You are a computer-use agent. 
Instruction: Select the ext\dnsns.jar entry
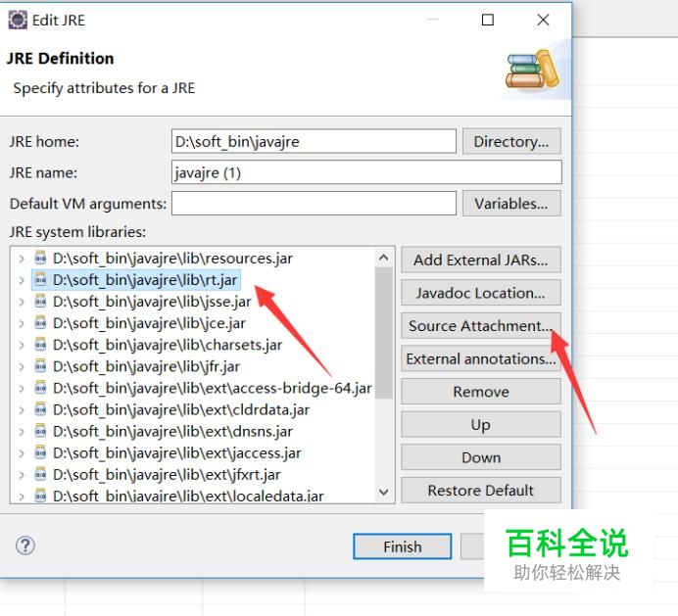(172, 431)
